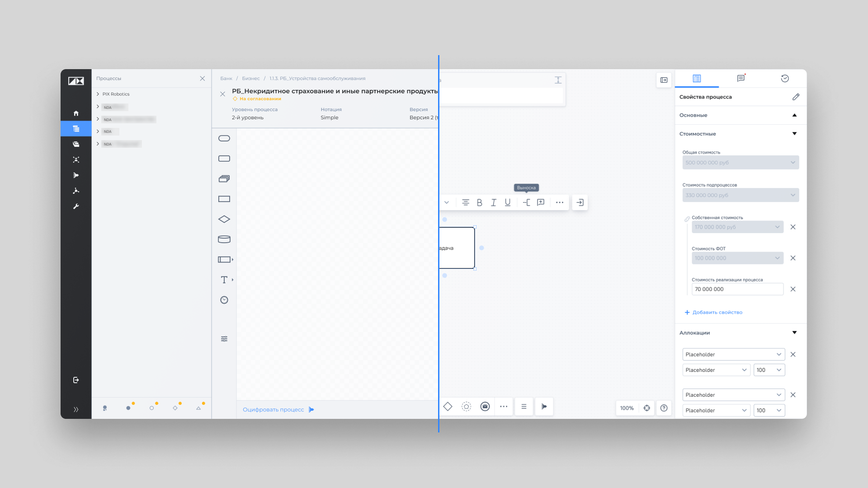Screen dimensions: 868x488
Task: Edit process properties with the pencil icon
Action: click(x=796, y=97)
